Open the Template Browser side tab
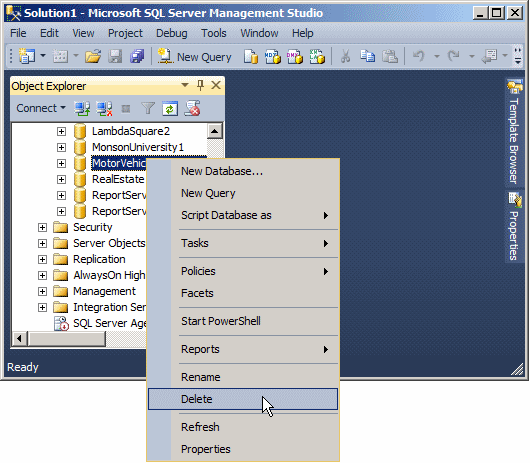 pyautogui.click(x=514, y=132)
